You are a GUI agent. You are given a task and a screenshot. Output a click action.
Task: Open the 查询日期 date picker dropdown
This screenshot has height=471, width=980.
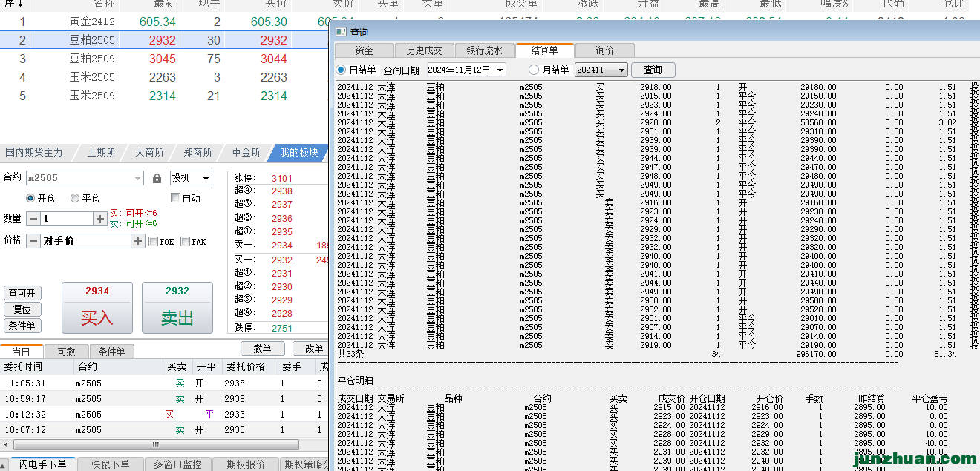(x=500, y=70)
